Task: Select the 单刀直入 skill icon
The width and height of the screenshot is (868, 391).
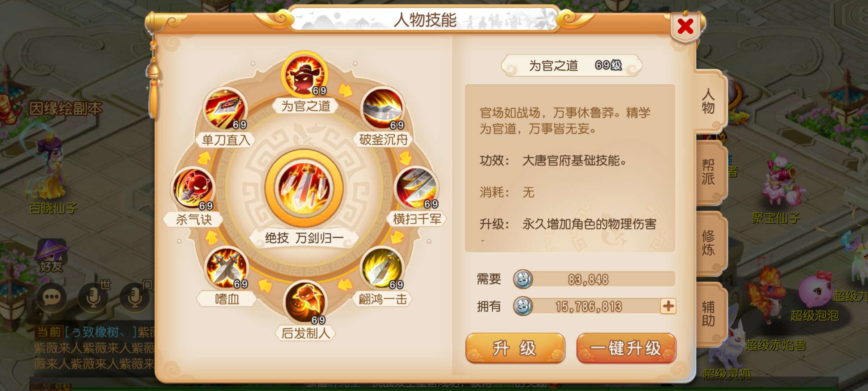Action: pos(225,109)
